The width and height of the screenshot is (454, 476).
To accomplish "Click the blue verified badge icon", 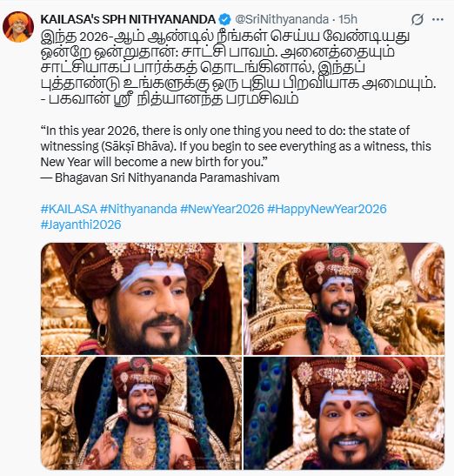I will click(x=225, y=19).
